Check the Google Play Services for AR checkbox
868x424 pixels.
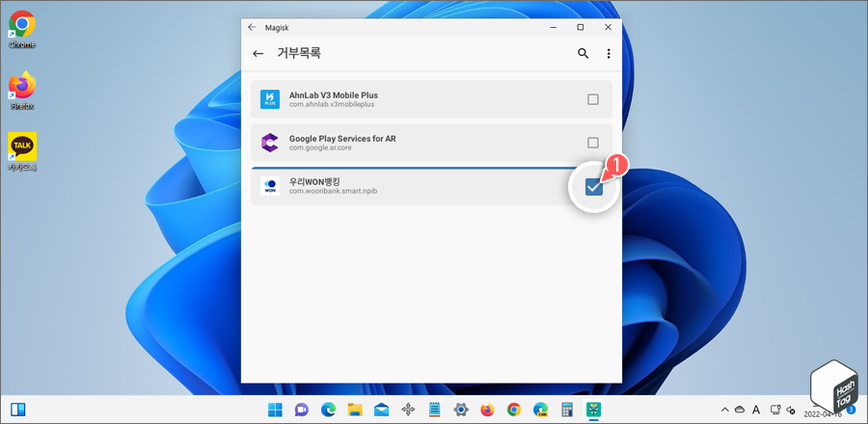[x=593, y=143]
